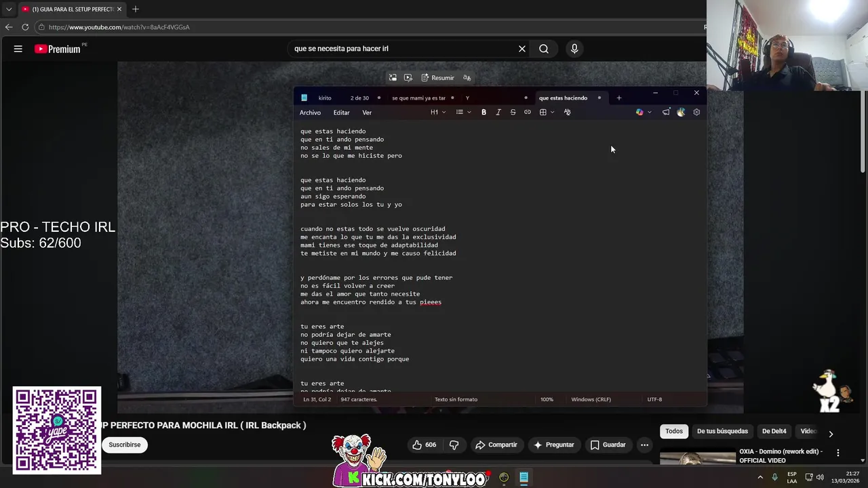Screen dimensions: 868x488
Task: Toggle strikethrough formatting in Notepad
Action: tap(513, 113)
